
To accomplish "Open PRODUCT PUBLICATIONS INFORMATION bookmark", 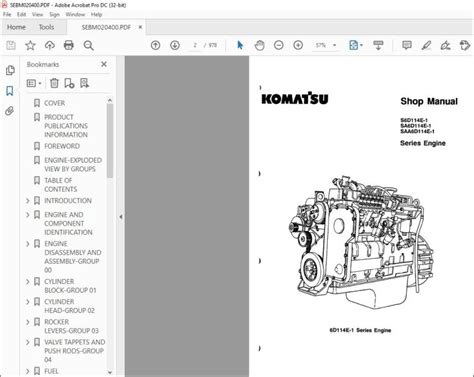I will pyautogui.click(x=66, y=126).
